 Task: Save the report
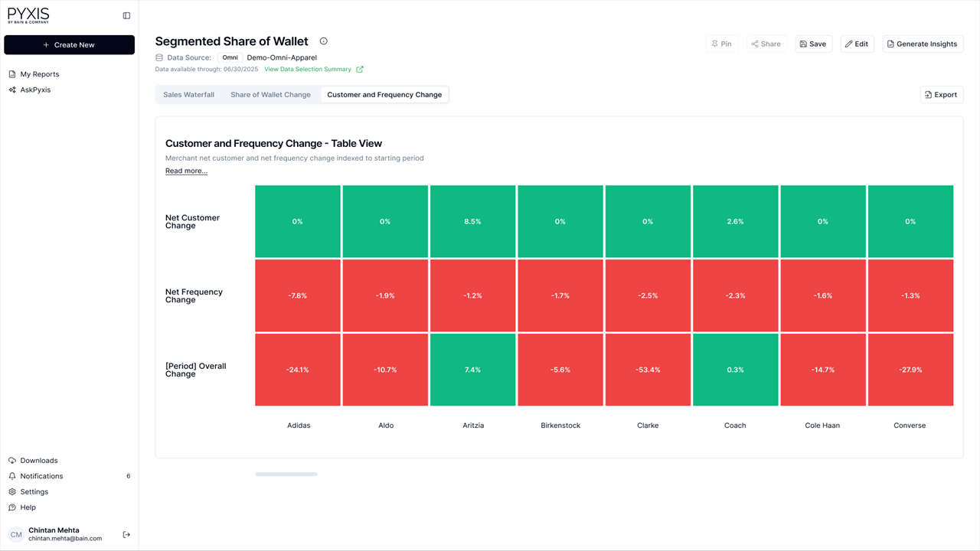click(x=813, y=44)
